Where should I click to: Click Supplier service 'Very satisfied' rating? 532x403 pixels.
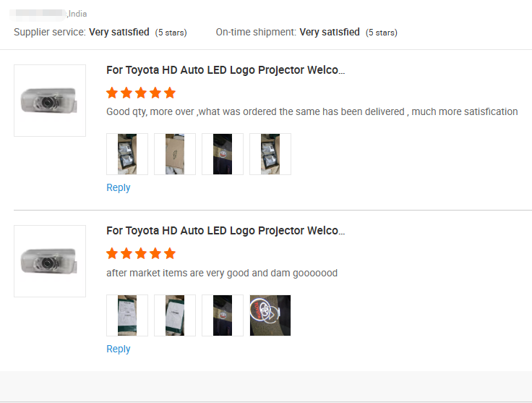point(119,32)
